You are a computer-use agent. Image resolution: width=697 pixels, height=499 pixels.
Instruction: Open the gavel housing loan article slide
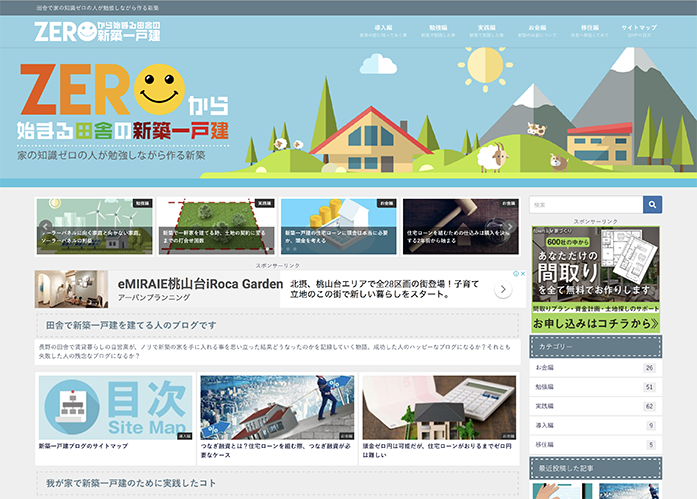coord(461,227)
